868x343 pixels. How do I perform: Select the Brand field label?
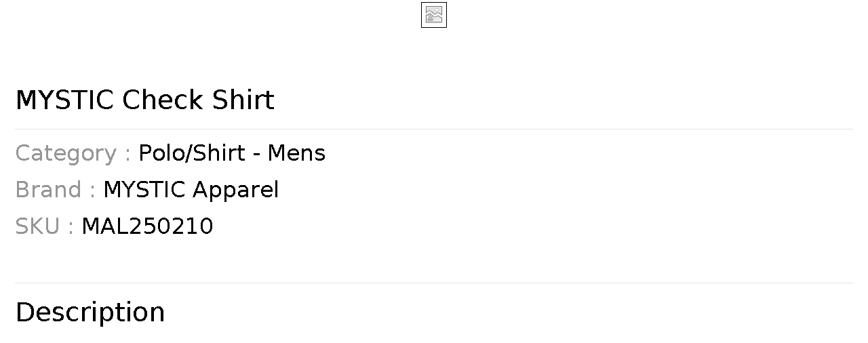click(48, 190)
